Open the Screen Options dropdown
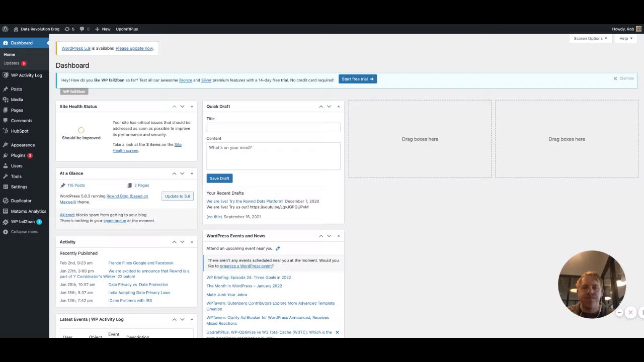Viewport: 644px width, 362px height. point(591,38)
